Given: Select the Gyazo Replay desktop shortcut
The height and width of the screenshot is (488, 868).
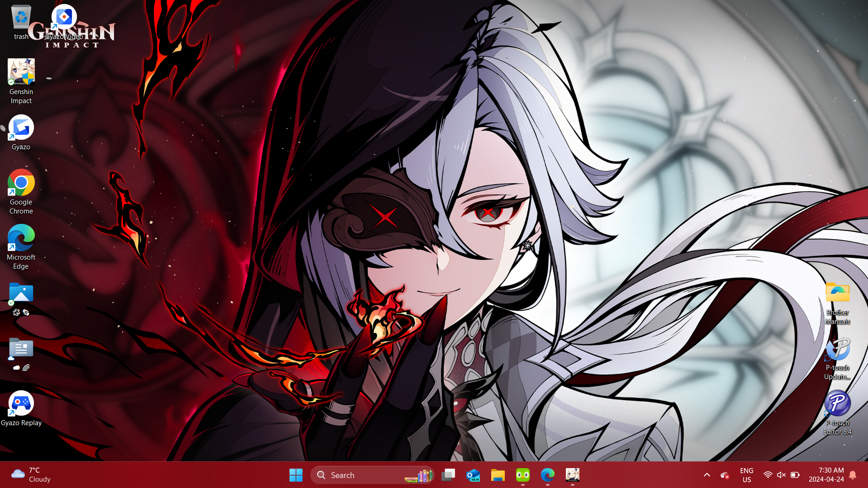Looking at the screenshot, I should (21, 408).
